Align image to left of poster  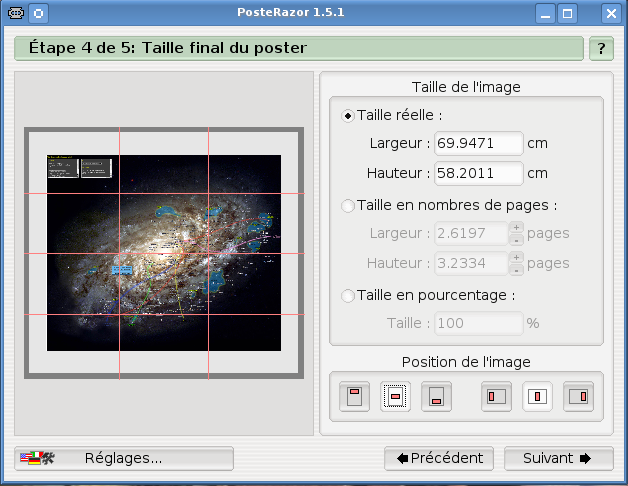496,396
